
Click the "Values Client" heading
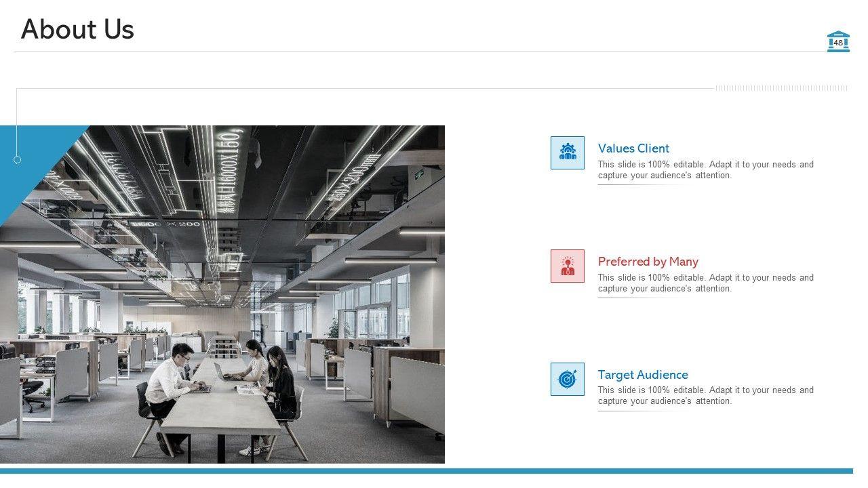[633, 148]
